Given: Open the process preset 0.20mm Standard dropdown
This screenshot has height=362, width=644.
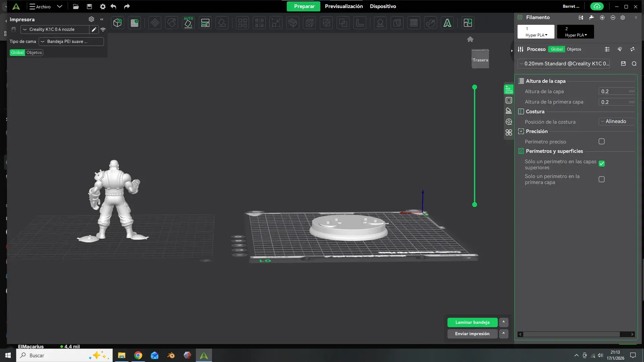Looking at the screenshot, I should pos(563,64).
